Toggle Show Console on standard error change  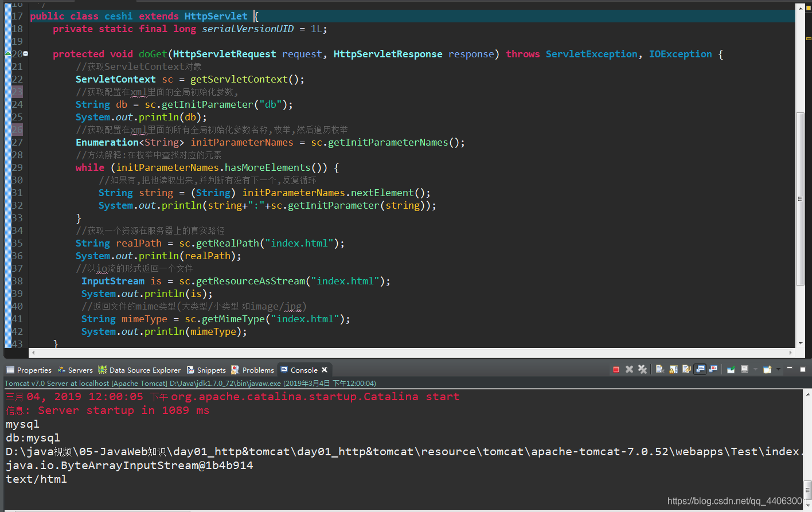(713, 369)
